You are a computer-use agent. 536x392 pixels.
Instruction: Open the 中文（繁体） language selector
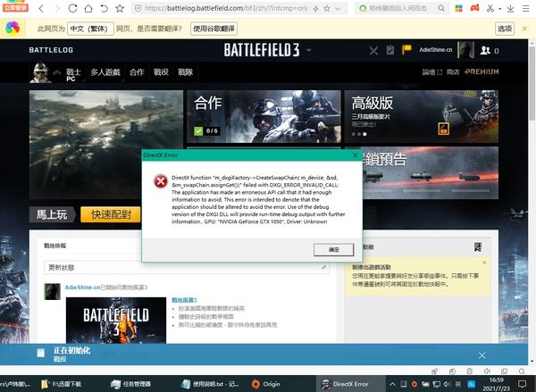click(90, 29)
